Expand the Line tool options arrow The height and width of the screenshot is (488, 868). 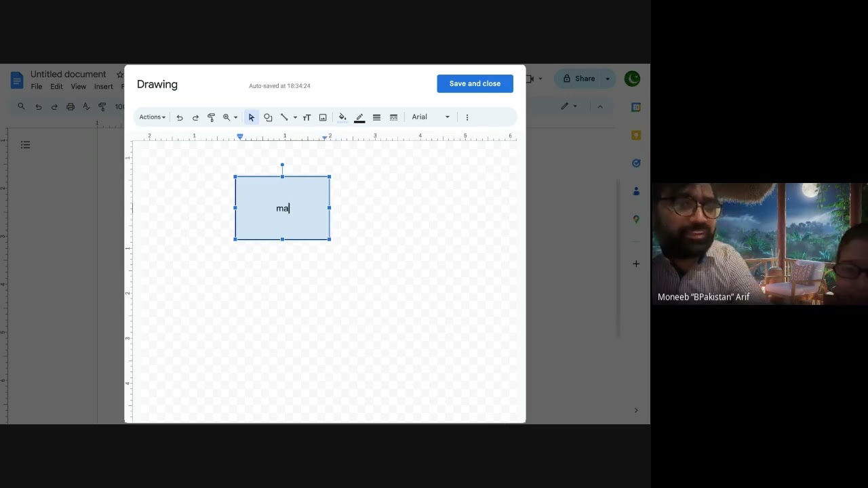click(295, 117)
